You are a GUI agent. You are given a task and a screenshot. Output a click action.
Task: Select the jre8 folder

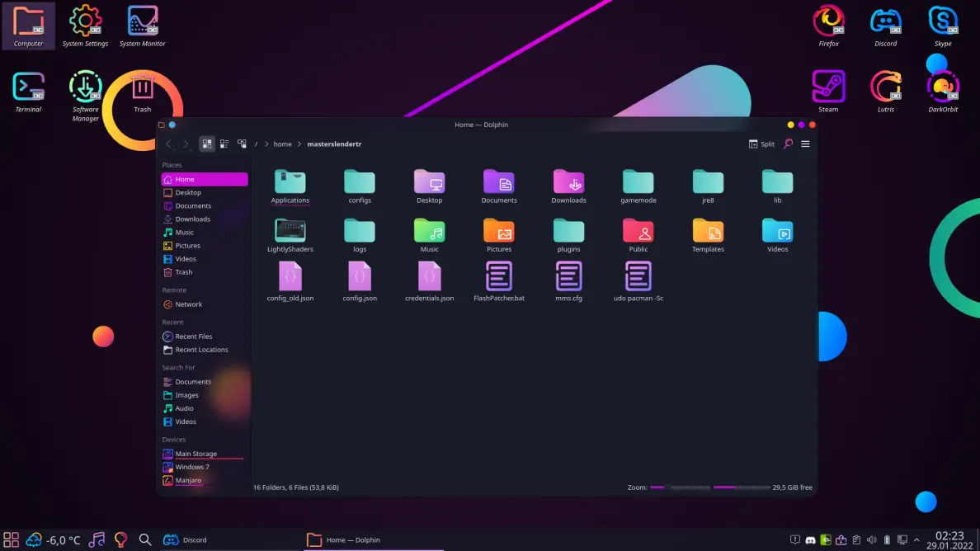point(708,186)
